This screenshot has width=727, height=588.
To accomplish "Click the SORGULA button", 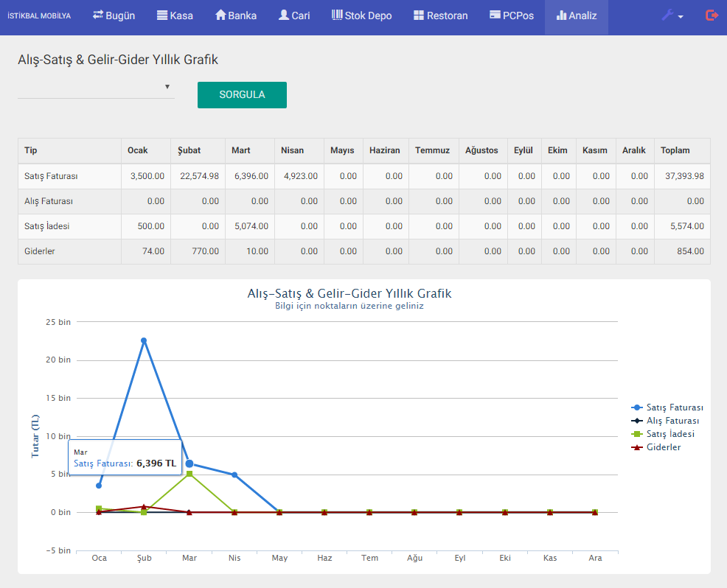I will pos(242,95).
